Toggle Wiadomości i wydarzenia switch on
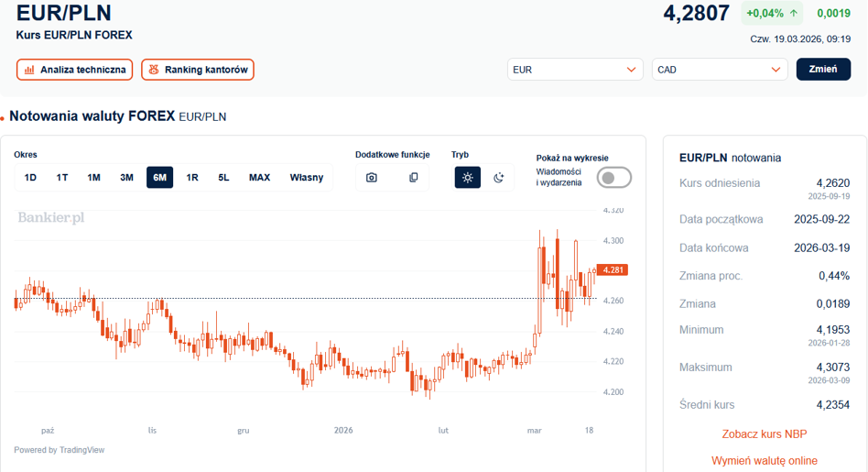Screen dimensions: 868x472 coord(613,178)
